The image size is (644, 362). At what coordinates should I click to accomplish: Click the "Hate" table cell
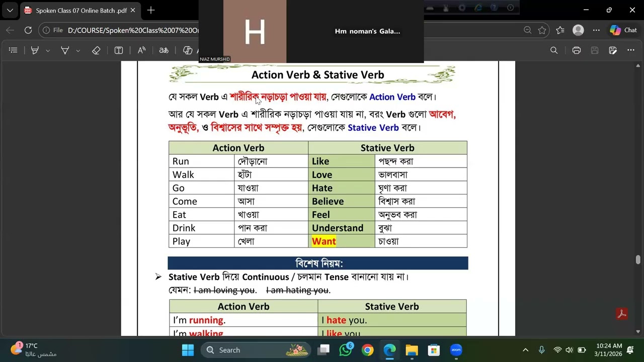coord(342,188)
